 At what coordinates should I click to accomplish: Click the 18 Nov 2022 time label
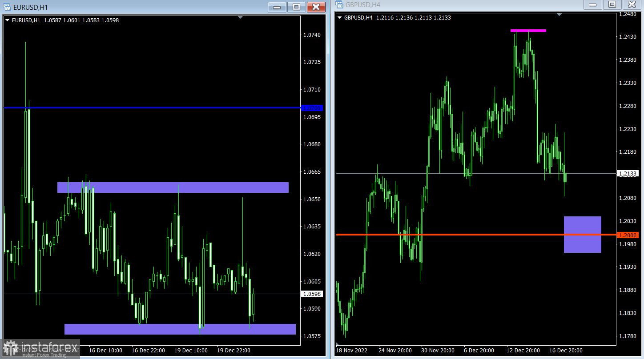point(352,351)
